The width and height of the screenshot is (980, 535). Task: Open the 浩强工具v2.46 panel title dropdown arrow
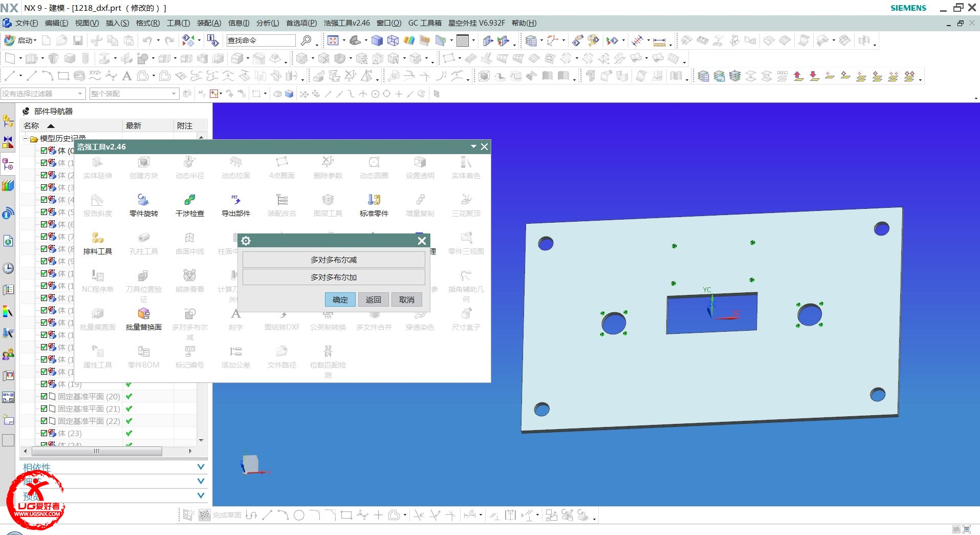point(473,147)
